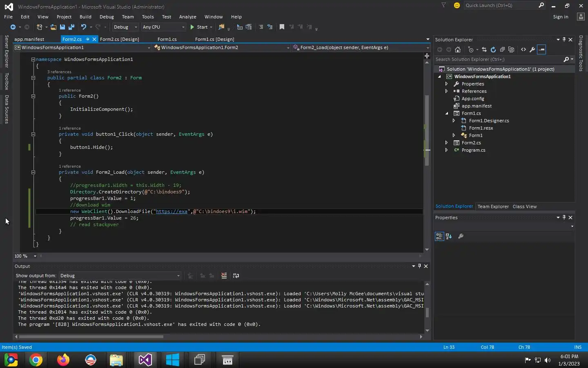Click the Pending Changes Filter clock icon

pos(471,49)
